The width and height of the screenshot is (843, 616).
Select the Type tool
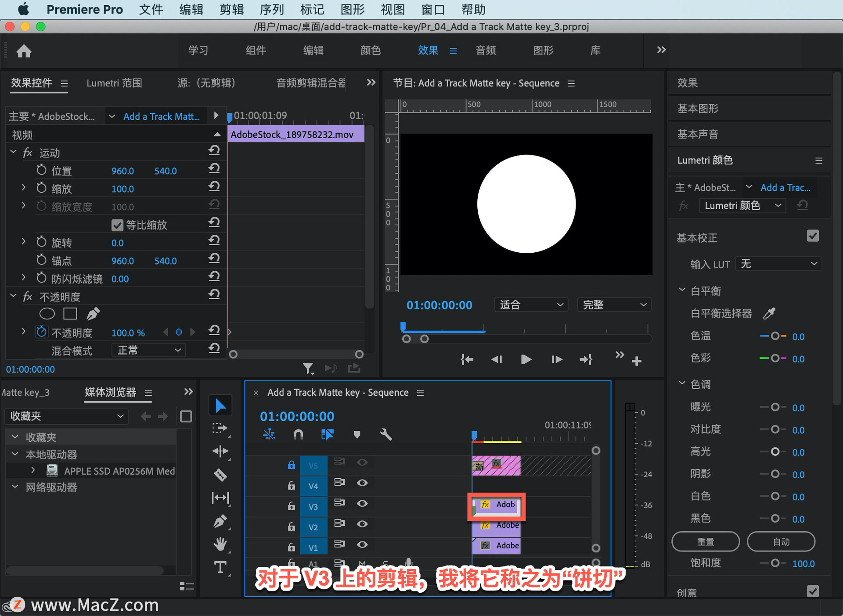point(220,567)
